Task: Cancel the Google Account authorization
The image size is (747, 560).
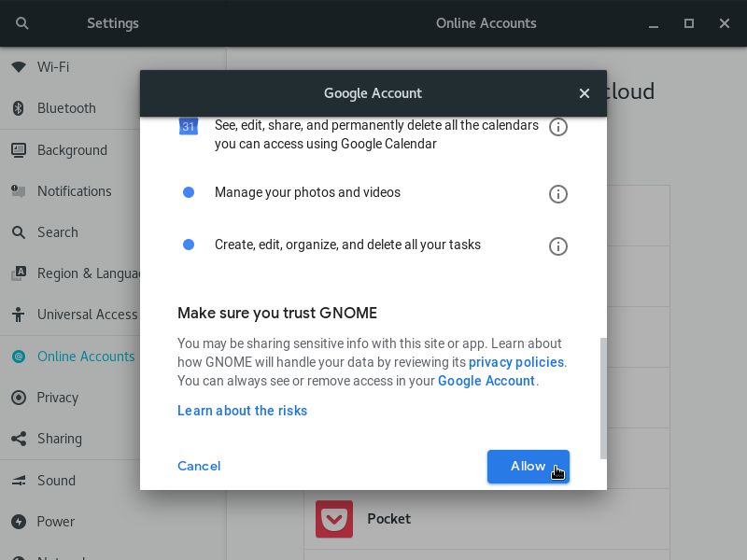Action: (x=199, y=466)
